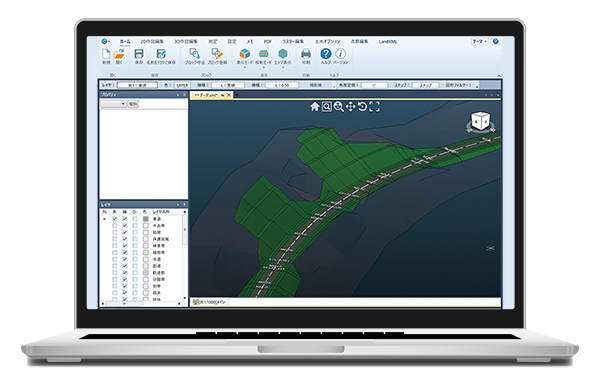Screen dimensions: 600x386
Task: Click the 3D view cube navigator
Action: 481,122
